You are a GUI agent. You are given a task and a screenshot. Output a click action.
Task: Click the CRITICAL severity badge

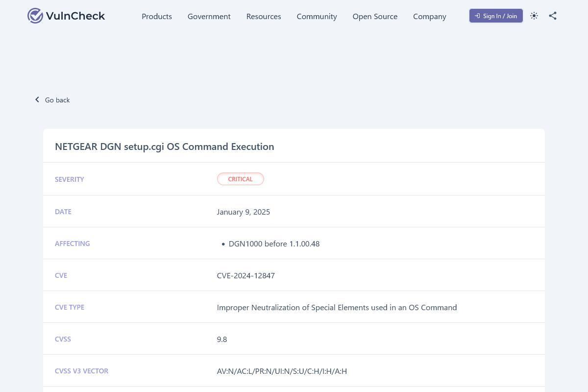point(241,179)
